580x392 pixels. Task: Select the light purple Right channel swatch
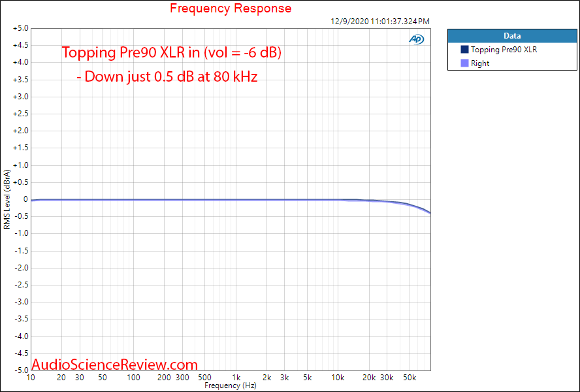tap(464, 63)
